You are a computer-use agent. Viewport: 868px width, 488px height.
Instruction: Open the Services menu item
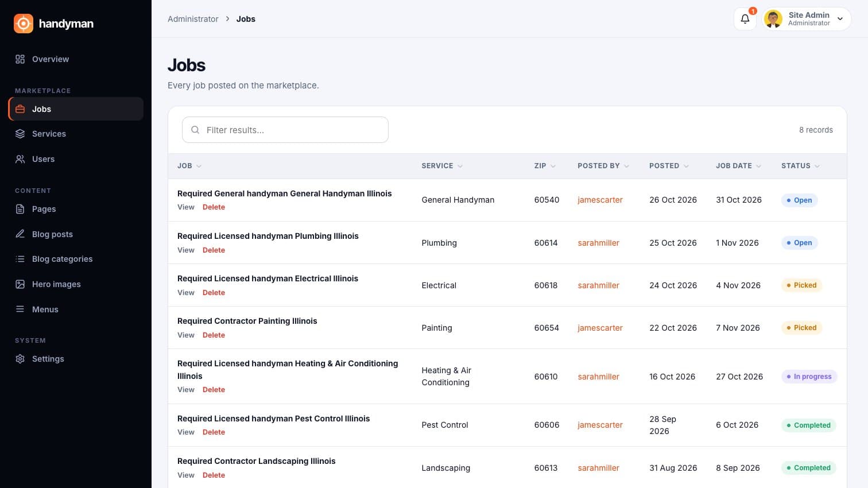click(76, 134)
